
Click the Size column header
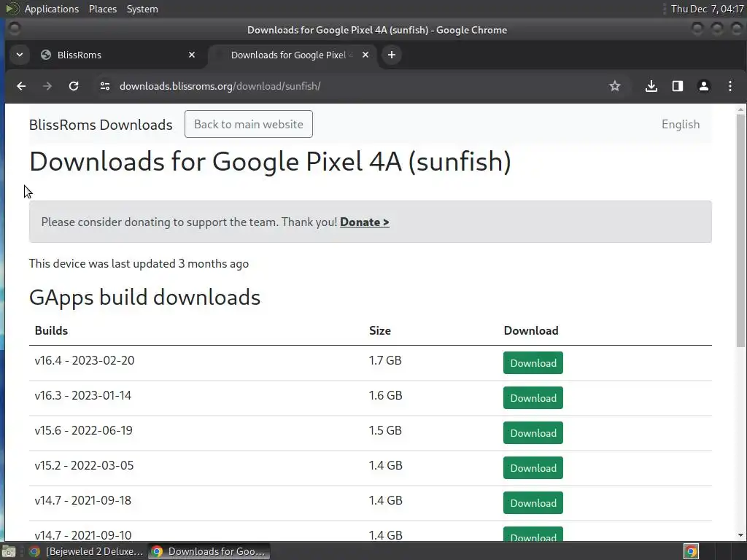click(379, 330)
